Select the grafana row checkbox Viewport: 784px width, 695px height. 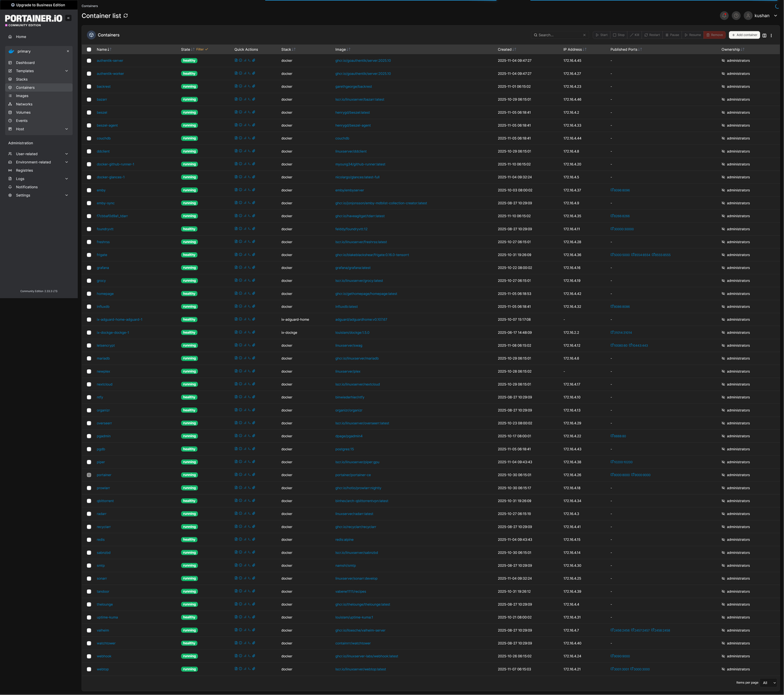pos(89,268)
